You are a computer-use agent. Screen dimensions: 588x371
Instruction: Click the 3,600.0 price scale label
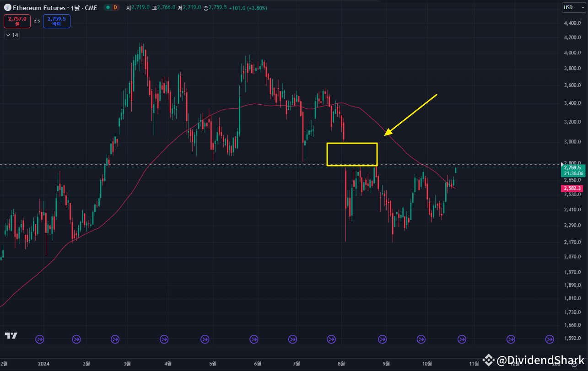[x=572, y=86]
